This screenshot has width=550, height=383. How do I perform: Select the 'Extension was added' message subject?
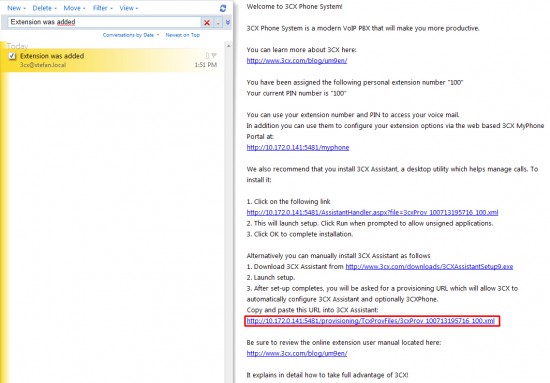[52, 56]
